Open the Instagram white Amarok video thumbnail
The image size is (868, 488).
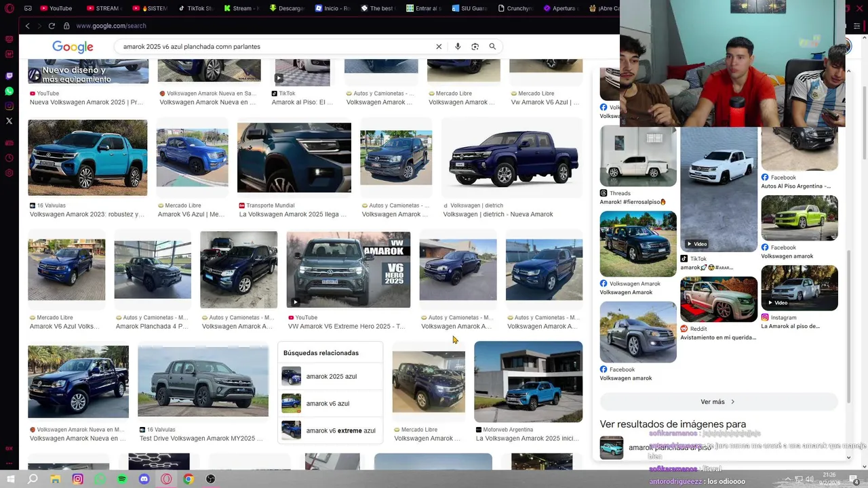(800, 288)
